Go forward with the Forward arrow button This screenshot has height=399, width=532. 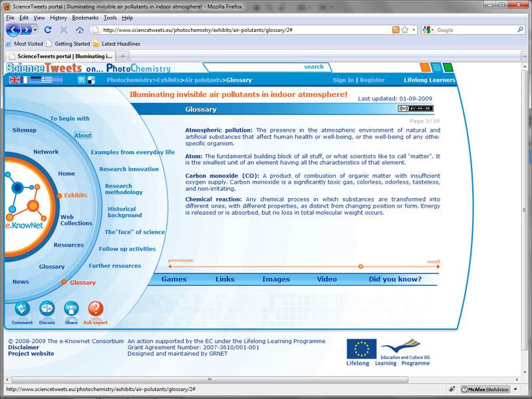click(x=26, y=30)
